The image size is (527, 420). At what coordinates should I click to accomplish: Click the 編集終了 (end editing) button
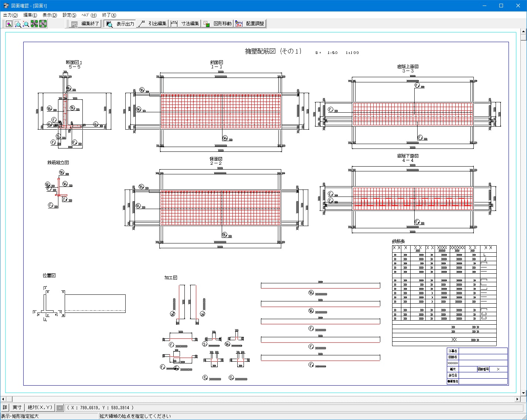point(85,24)
